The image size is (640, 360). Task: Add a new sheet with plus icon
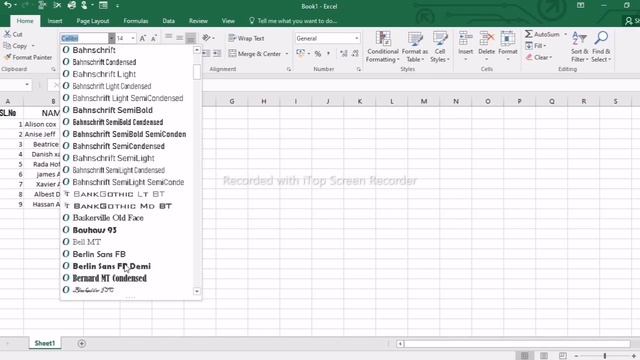click(82, 344)
